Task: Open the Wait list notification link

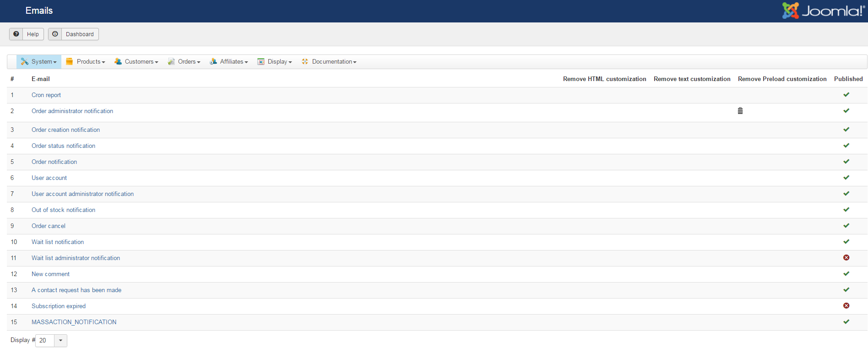Action: [58, 242]
